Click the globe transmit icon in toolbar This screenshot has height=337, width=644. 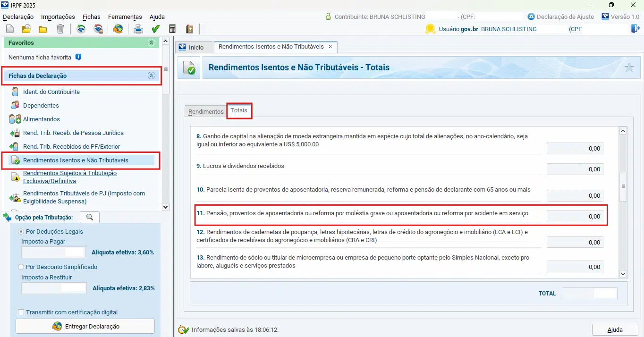tap(118, 29)
